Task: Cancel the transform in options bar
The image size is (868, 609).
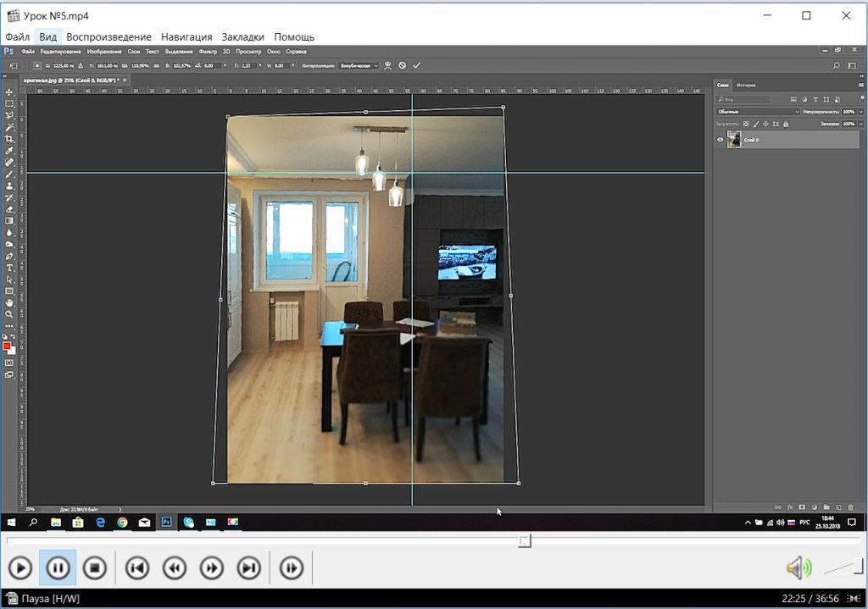Action: point(402,65)
